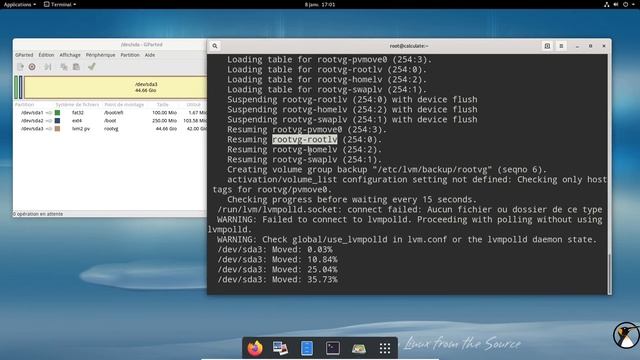Open the Périphérique menu in GParted
This screenshot has height=360, width=640.
coord(100,55)
